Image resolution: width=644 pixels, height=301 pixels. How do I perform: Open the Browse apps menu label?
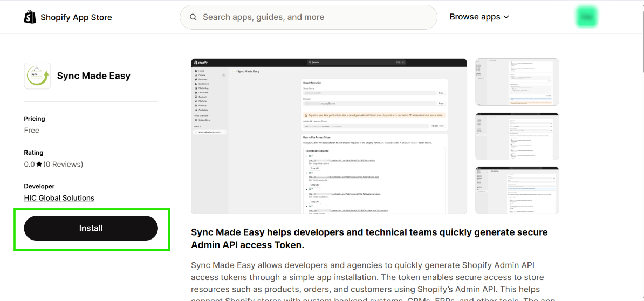475,17
